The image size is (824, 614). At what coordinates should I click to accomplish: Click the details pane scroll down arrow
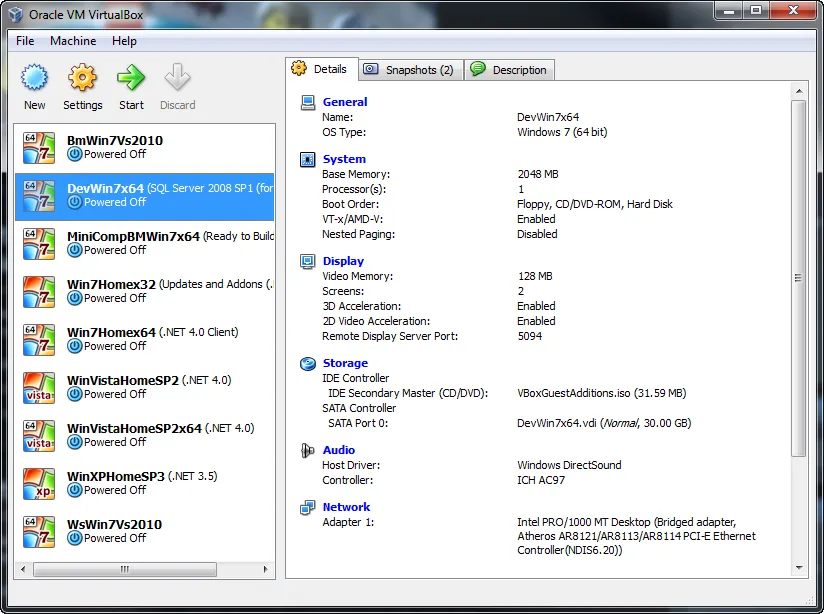click(x=799, y=567)
